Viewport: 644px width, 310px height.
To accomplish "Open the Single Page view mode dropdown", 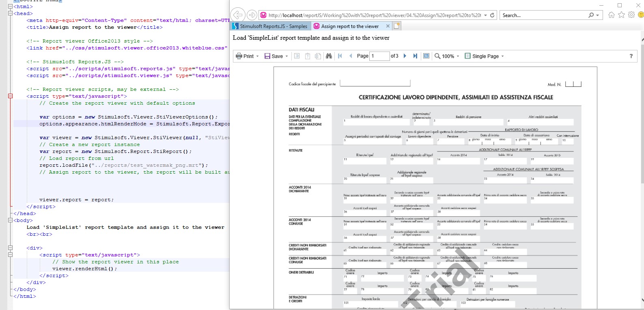I will click(x=502, y=56).
